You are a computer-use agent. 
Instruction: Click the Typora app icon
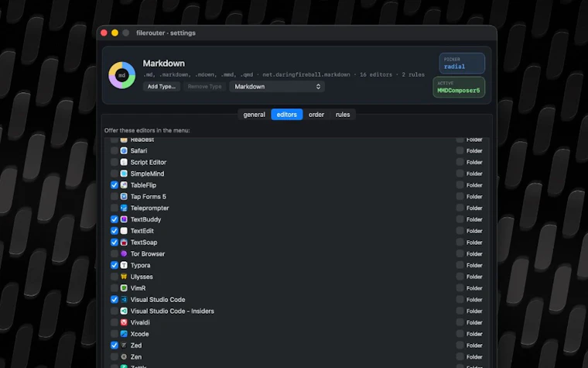[x=124, y=265]
